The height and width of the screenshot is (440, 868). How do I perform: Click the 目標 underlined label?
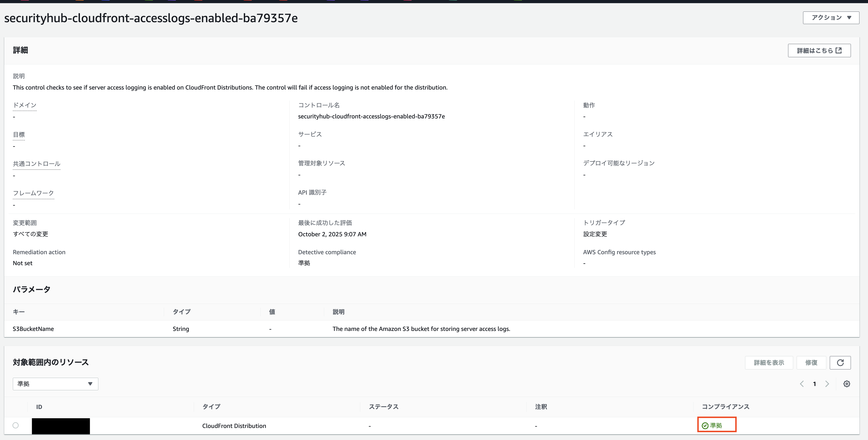[x=19, y=134]
